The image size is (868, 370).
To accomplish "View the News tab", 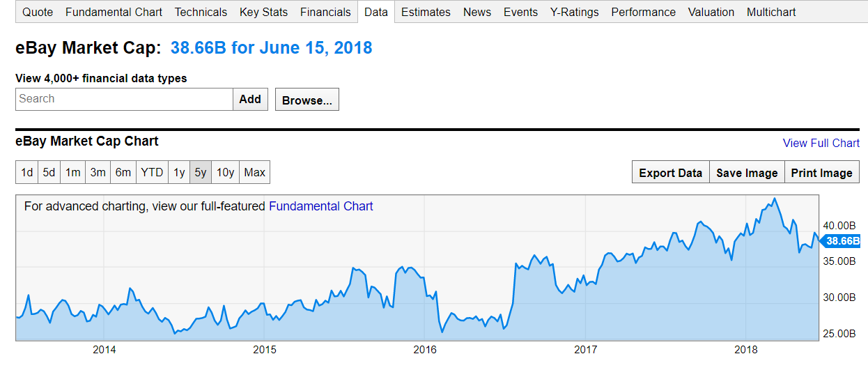I will tap(477, 12).
